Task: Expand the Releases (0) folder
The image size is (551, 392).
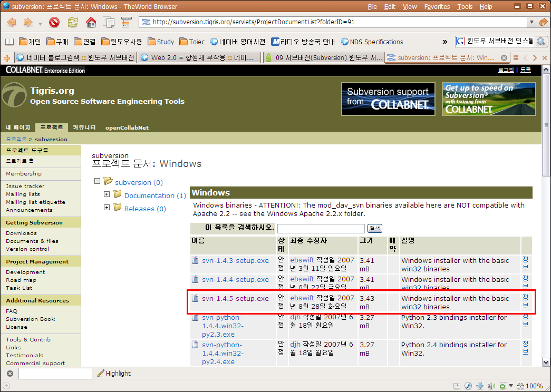Action: 107,208
